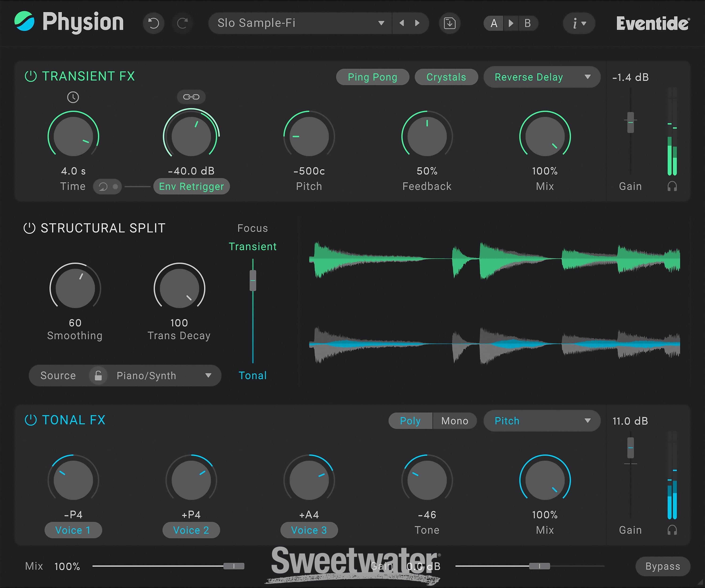
Task: Select the A settings slot
Action: click(x=494, y=23)
